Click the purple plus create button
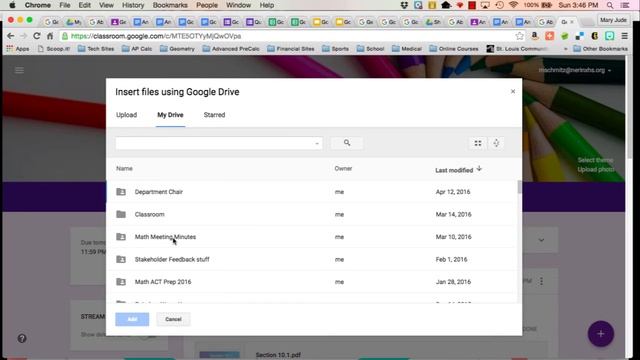640x360 pixels. (x=600, y=334)
